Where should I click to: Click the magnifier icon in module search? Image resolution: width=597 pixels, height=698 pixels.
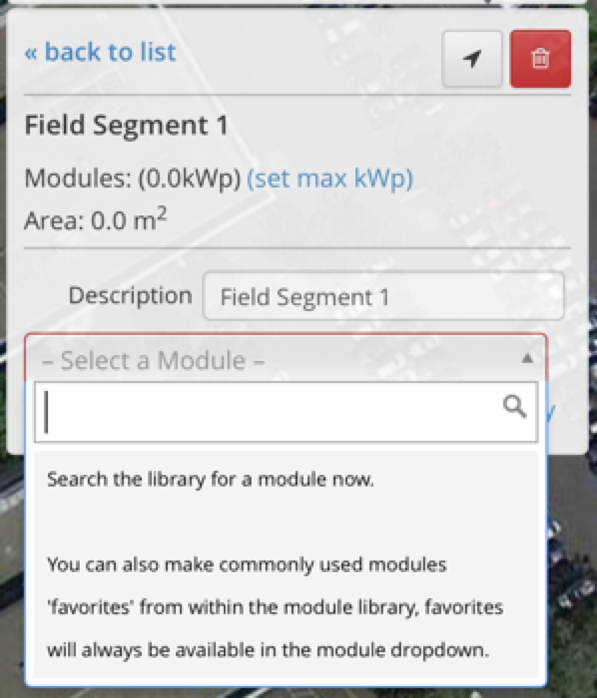pos(515,407)
